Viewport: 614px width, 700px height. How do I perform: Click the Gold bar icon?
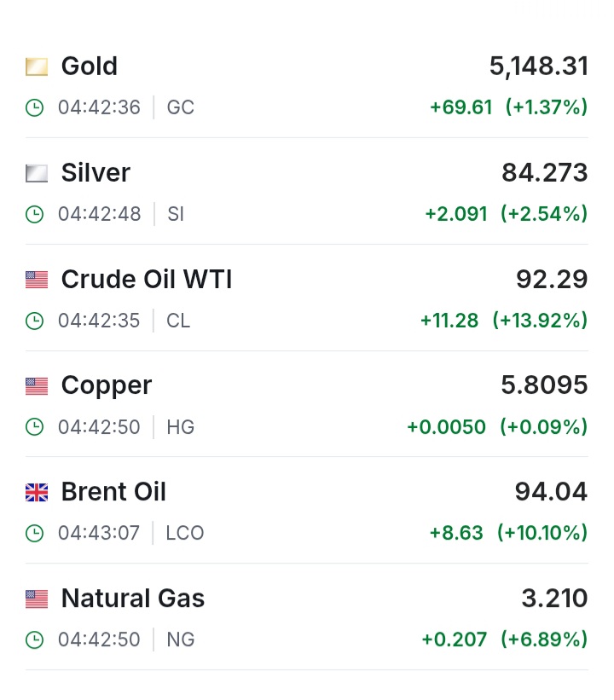pyautogui.click(x=37, y=67)
